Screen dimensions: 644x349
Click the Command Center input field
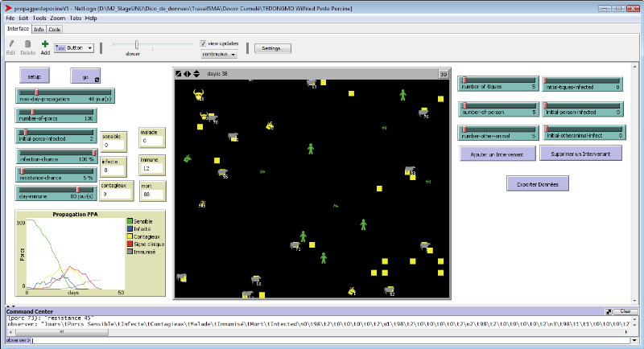tap(322, 340)
